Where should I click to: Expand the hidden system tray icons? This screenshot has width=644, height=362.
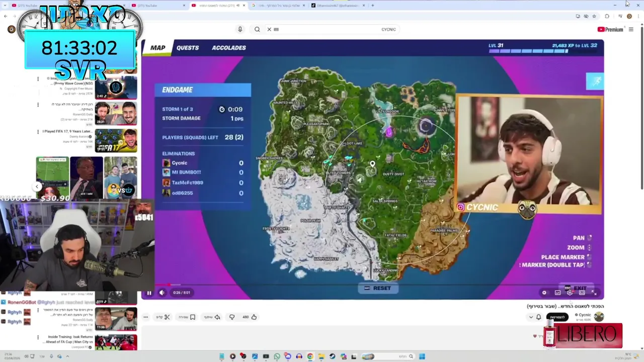coord(67,356)
